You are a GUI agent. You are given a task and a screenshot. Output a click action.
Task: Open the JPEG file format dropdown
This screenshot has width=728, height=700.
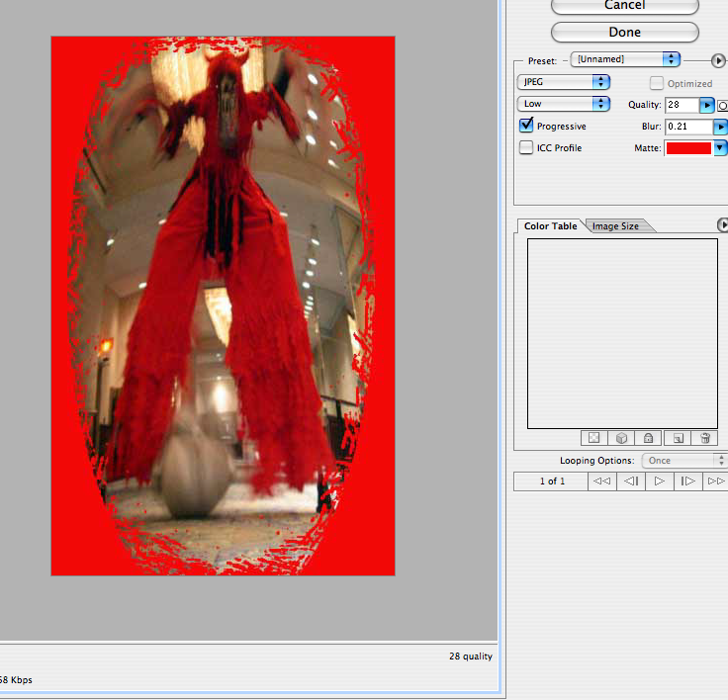pos(564,82)
